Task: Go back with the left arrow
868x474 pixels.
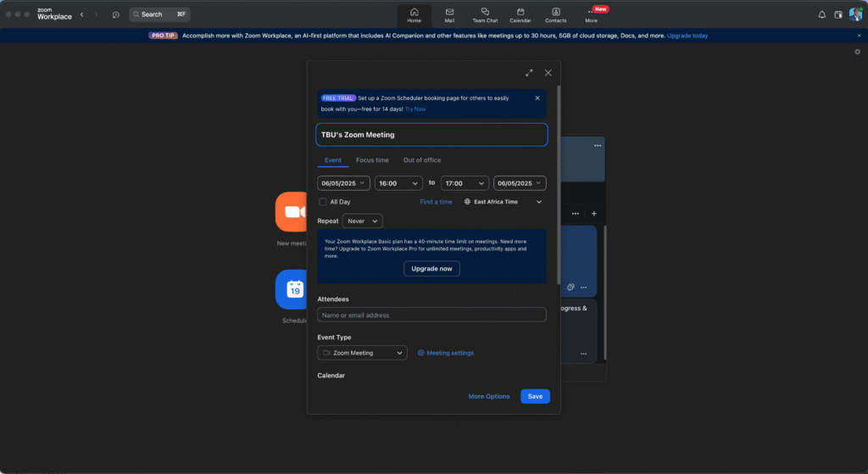Action: pyautogui.click(x=82, y=14)
